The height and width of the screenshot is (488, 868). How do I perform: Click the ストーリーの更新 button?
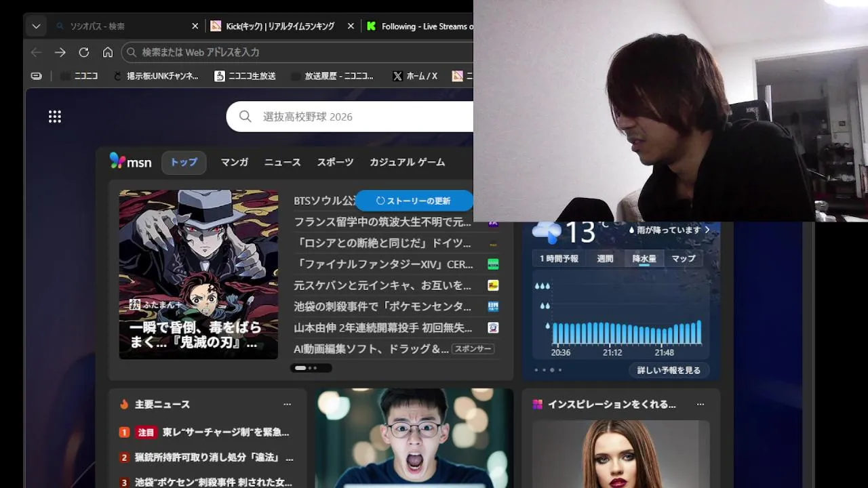coord(414,201)
